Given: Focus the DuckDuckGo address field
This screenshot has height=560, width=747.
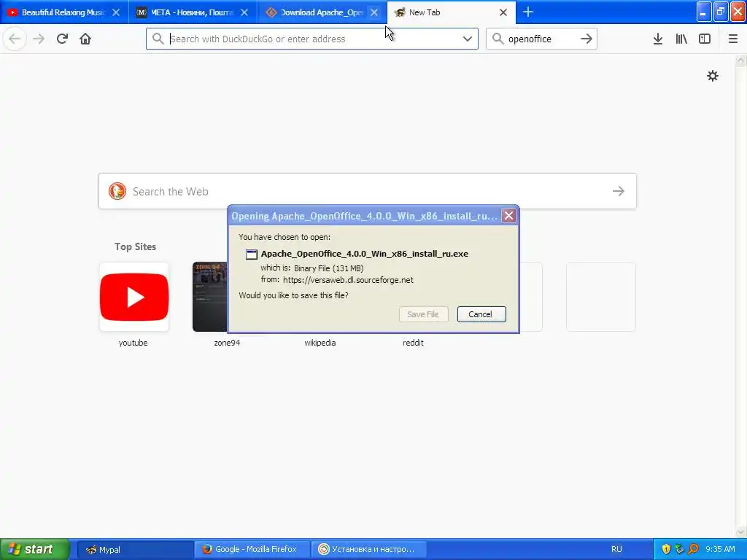Looking at the screenshot, I should [x=312, y=39].
